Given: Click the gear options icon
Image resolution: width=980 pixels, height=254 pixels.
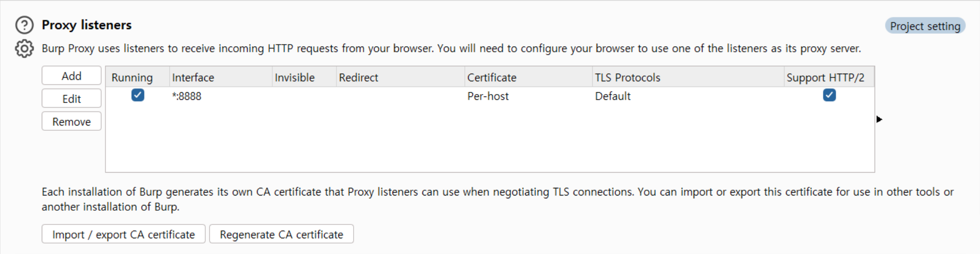Looking at the screenshot, I should coord(24,49).
